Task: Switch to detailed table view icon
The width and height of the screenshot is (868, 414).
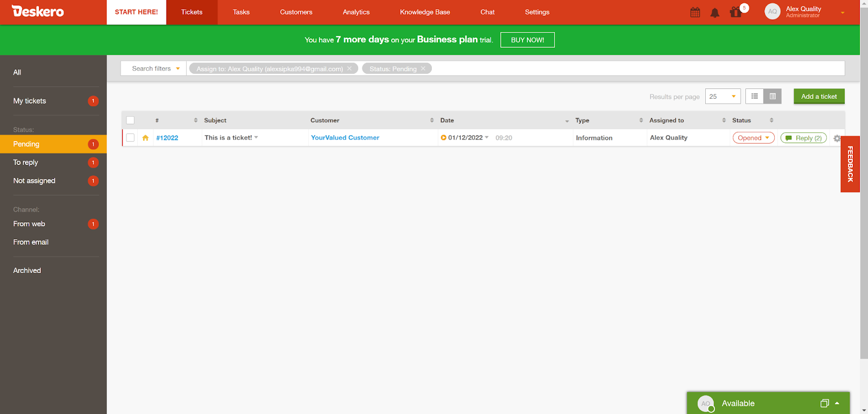Action: [x=773, y=97]
